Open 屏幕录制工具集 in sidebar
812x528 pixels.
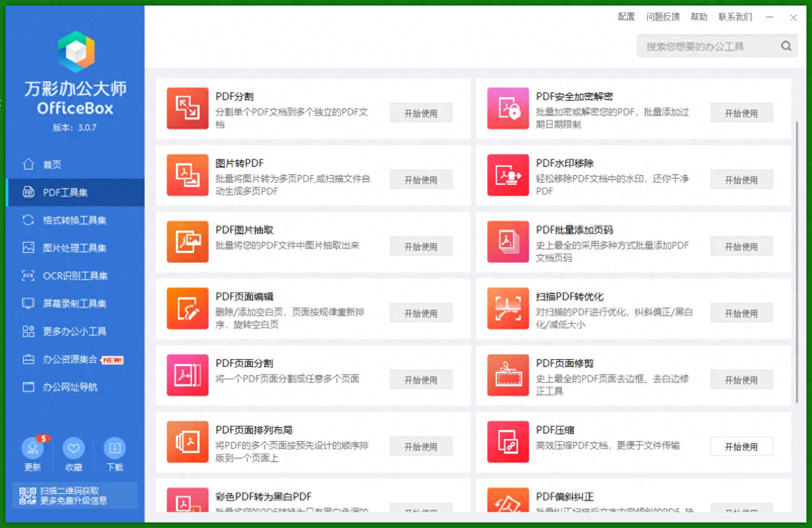75,303
